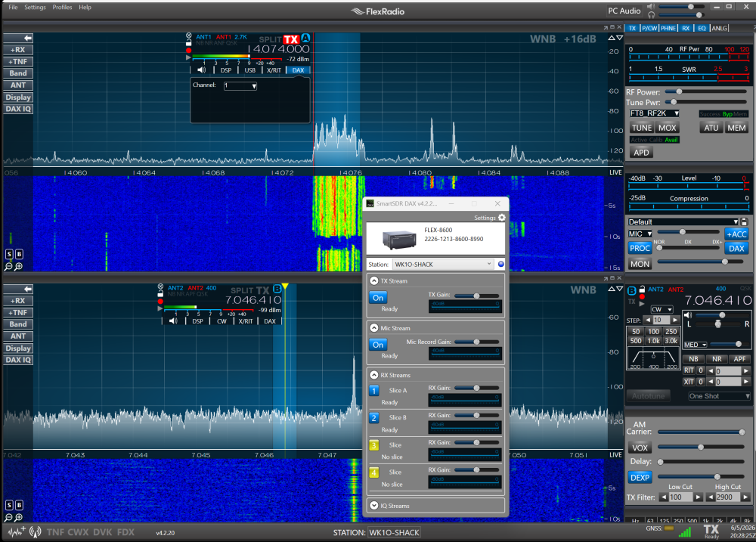Click upper panadapter B button
756x542 pixels.
[19, 254]
